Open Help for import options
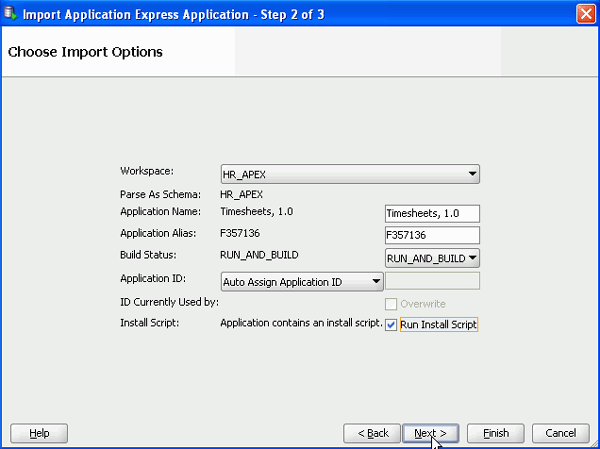 [x=39, y=433]
